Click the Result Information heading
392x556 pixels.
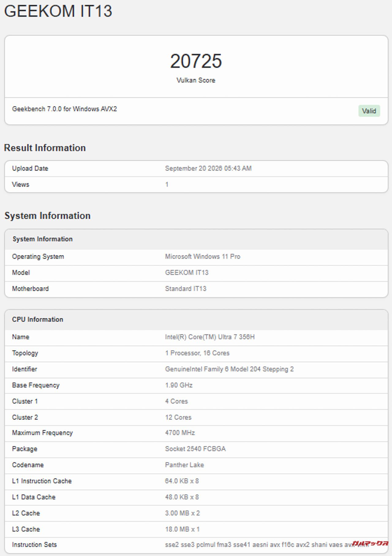(45, 148)
